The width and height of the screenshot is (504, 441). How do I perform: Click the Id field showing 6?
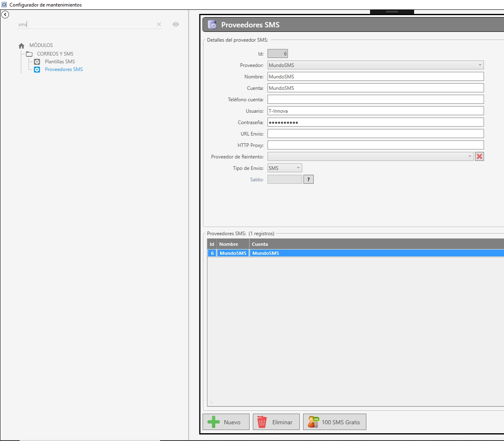[x=278, y=53]
